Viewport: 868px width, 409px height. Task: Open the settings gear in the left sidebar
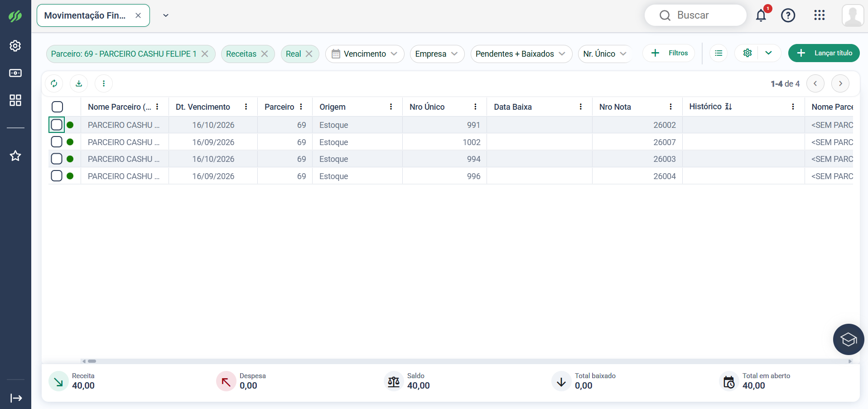[x=15, y=46]
